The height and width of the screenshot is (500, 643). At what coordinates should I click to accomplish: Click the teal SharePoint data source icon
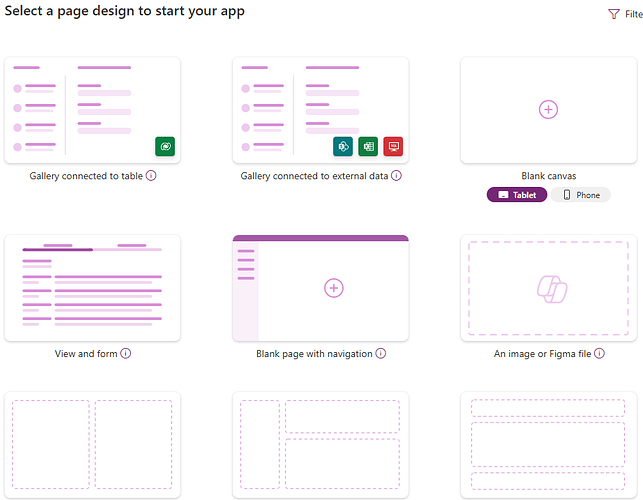coord(343,146)
